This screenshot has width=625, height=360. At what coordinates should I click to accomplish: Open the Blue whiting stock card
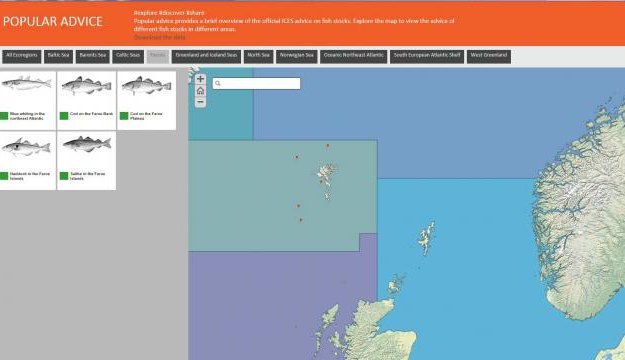(x=28, y=100)
